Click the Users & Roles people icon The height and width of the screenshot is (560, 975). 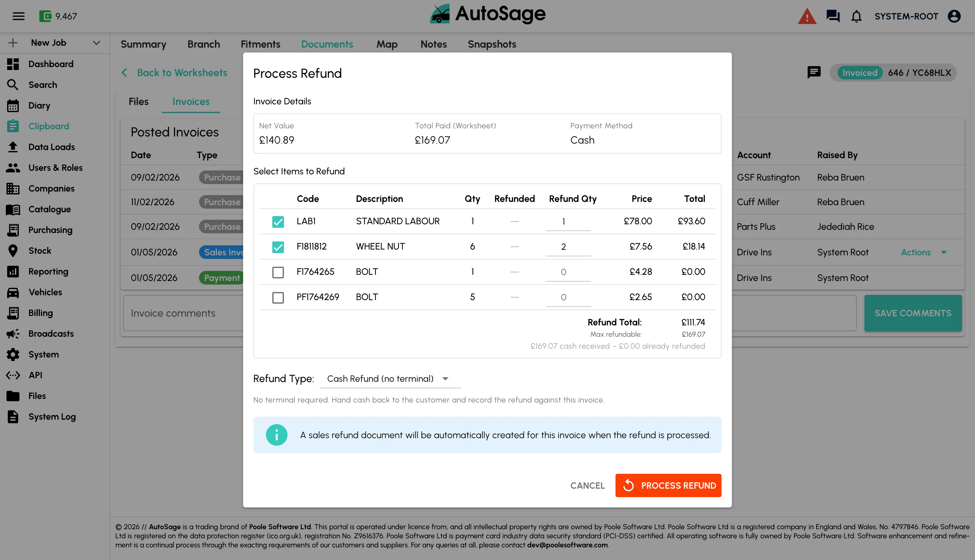coord(13,168)
